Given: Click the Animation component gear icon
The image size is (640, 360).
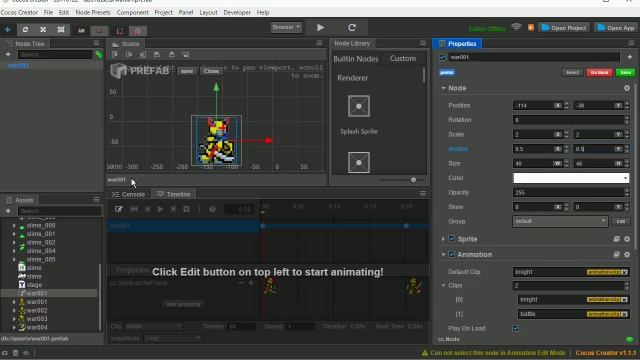Looking at the screenshot, I should pos(627,254).
